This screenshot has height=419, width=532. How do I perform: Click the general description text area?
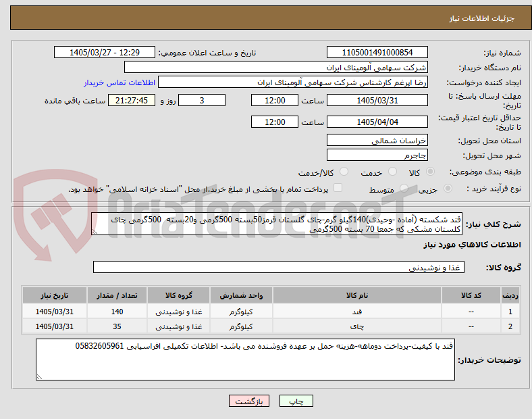[x=277, y=224]
